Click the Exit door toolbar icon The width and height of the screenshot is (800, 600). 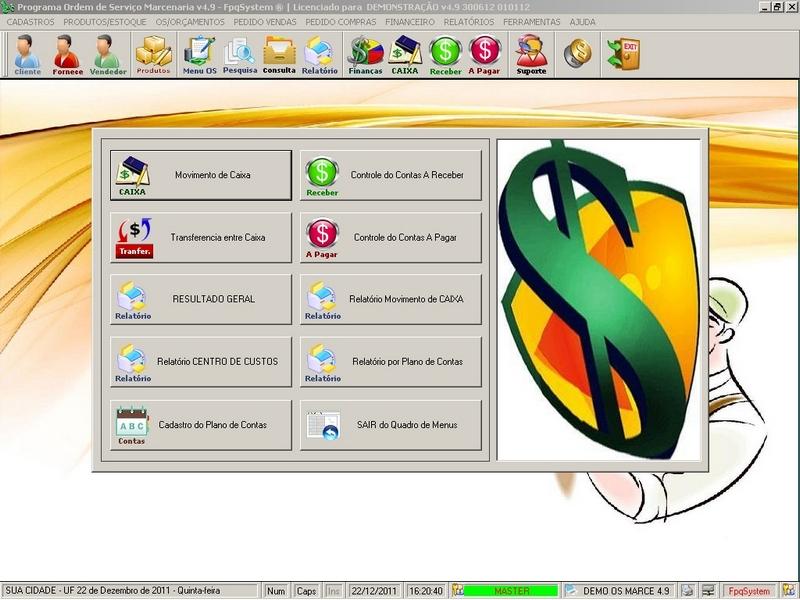(623, 54)
